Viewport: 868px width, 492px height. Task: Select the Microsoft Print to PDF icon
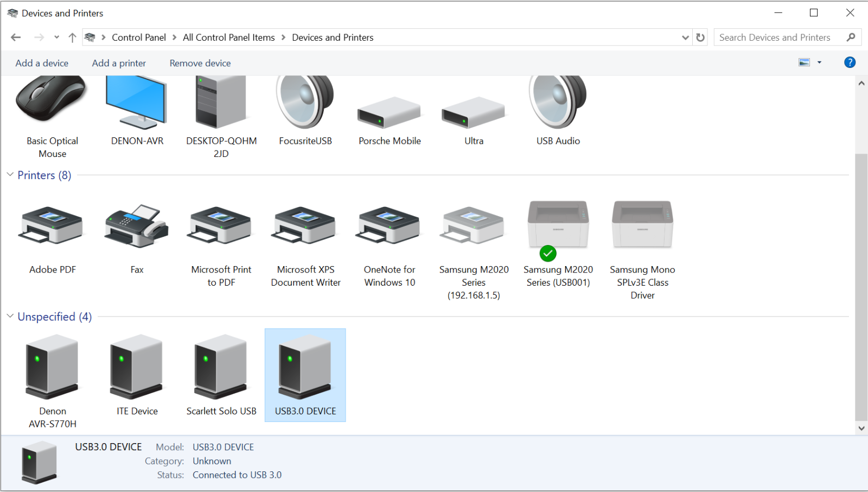coord(221,225)
